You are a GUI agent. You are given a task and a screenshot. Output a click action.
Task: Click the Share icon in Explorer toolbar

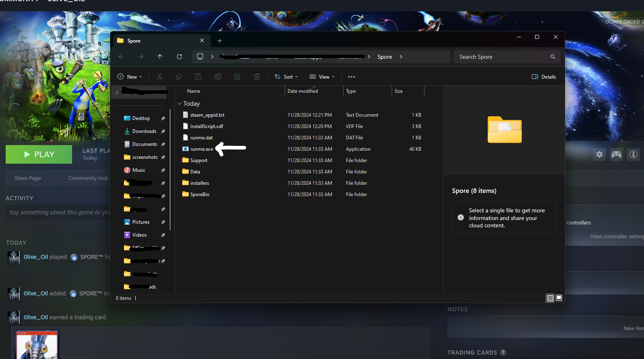tap(237, 77)
